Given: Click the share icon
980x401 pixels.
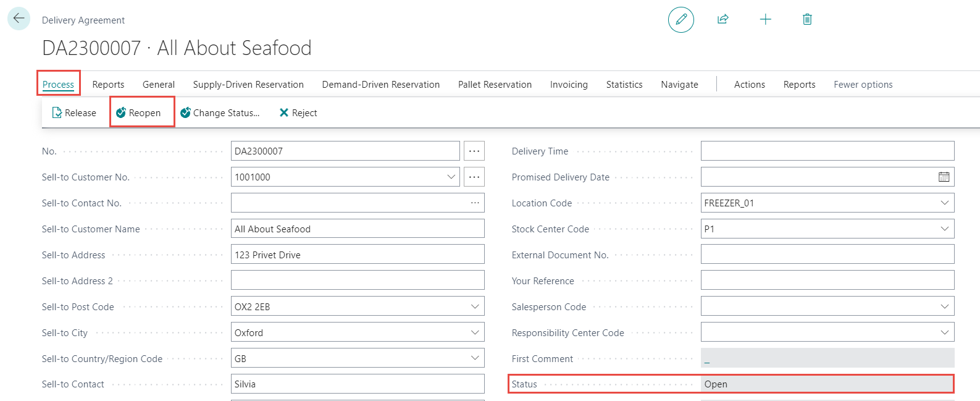Looking at the screenshot, I should pyautogui.click(x=722, y=20).
